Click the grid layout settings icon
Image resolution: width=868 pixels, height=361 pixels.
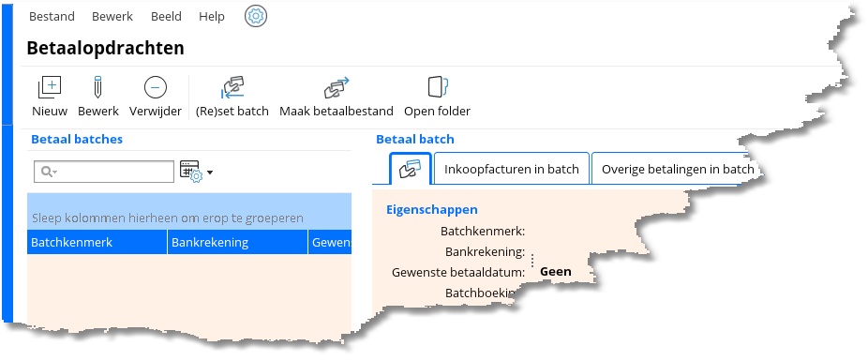pos(191,171)
